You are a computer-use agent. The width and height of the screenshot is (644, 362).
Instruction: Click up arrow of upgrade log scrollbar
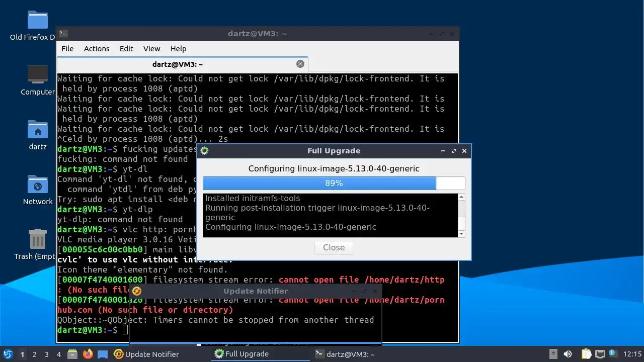tap(461, 197)
